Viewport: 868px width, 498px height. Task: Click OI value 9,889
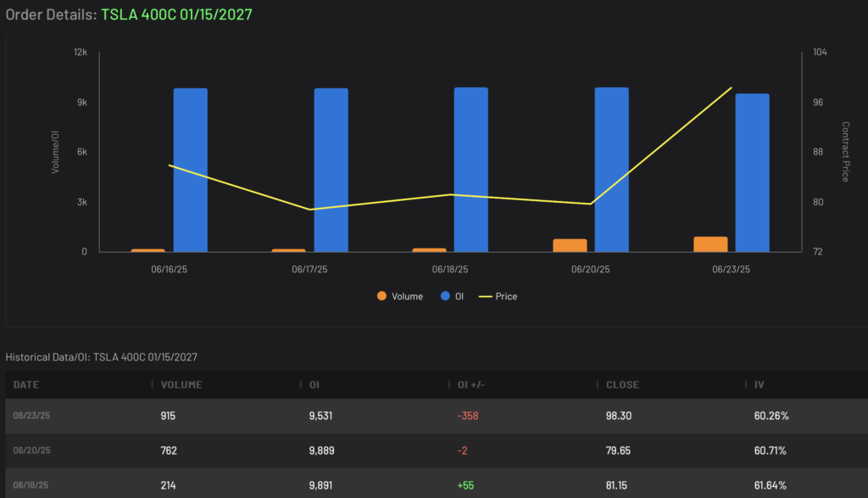click(321, 450)
